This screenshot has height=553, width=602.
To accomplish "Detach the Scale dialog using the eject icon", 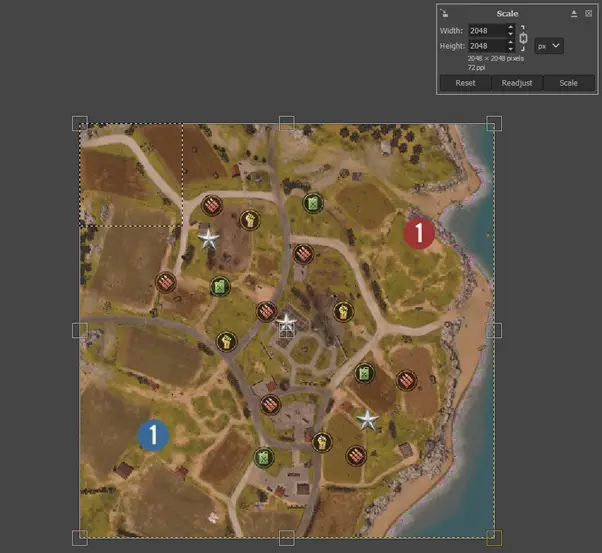I will [574, 14].
